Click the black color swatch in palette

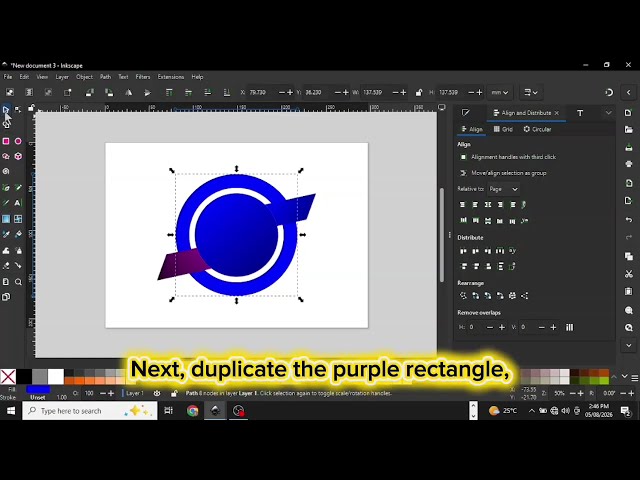pos(24,376)
